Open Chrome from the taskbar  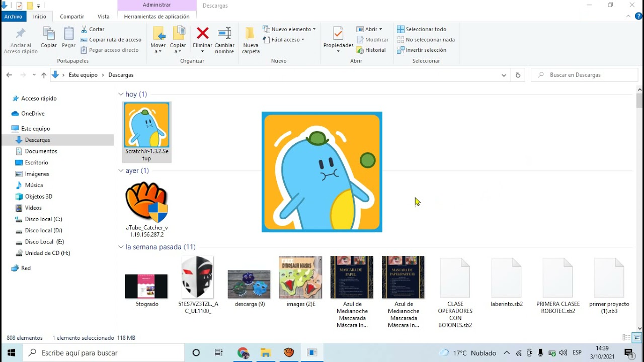[243, 353]
